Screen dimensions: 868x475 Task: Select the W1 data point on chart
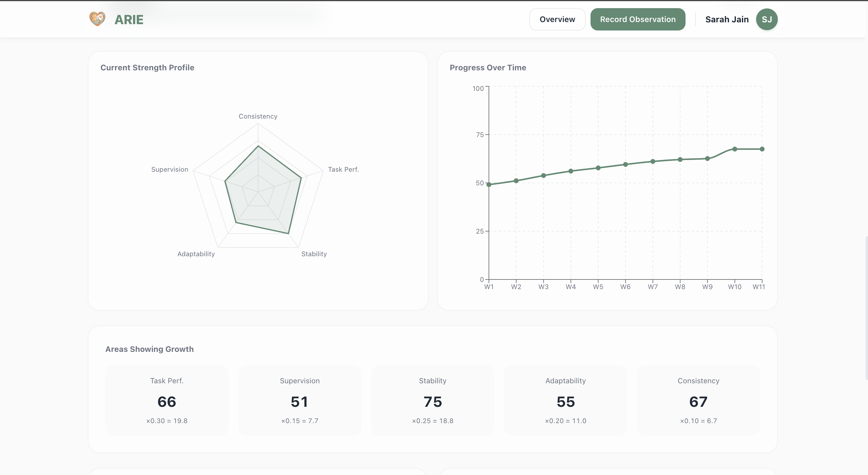coord(489,184)
